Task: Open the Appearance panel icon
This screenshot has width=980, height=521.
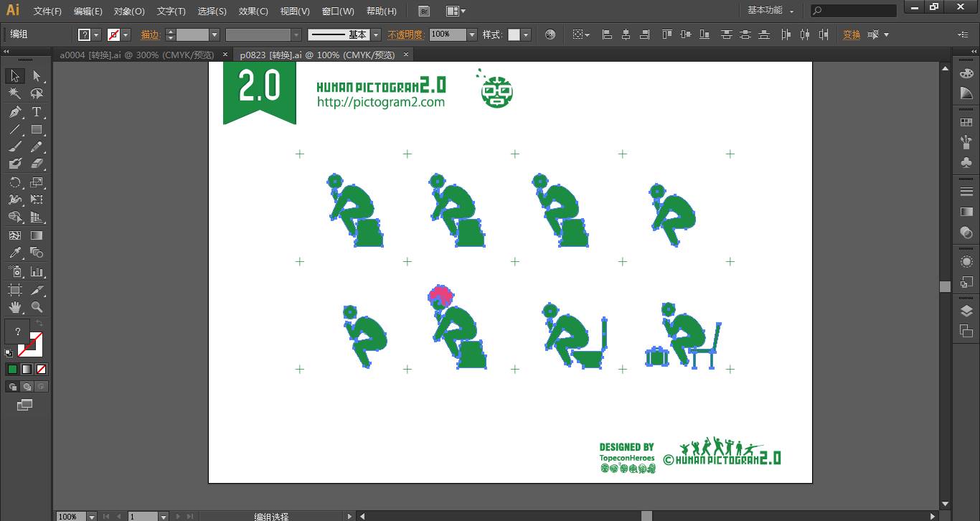Action: point(966,262)
